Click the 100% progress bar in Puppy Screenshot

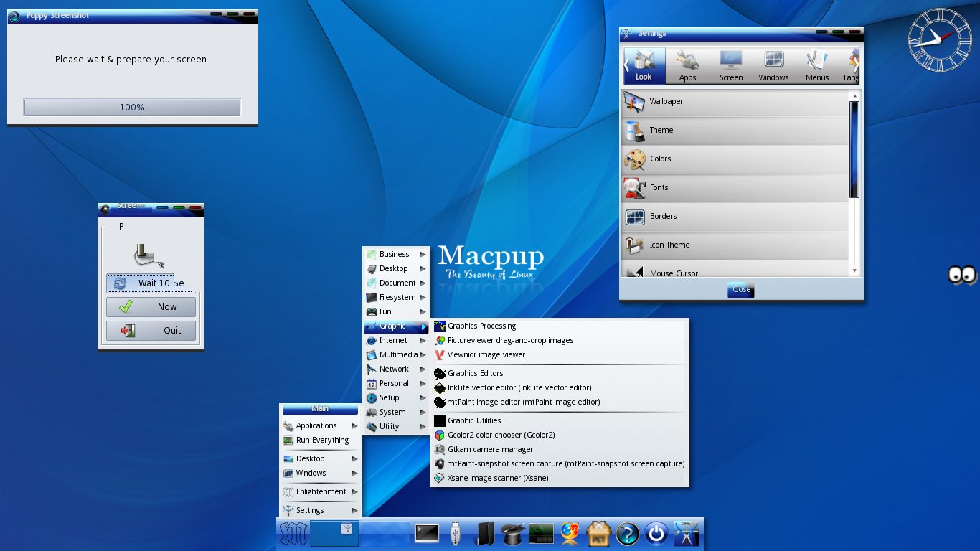pyautogui.click(x=132, y=108)
